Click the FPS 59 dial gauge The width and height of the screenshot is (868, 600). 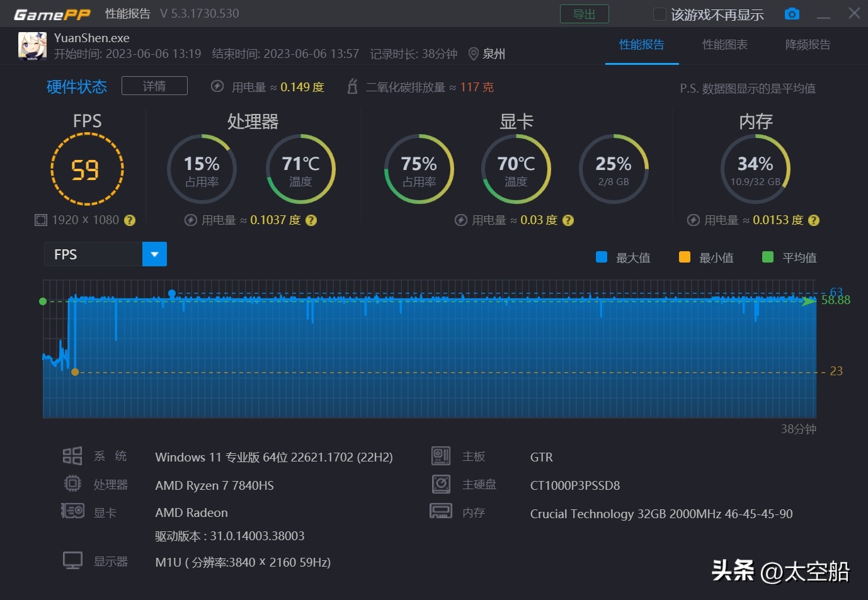tap(87, 169)
